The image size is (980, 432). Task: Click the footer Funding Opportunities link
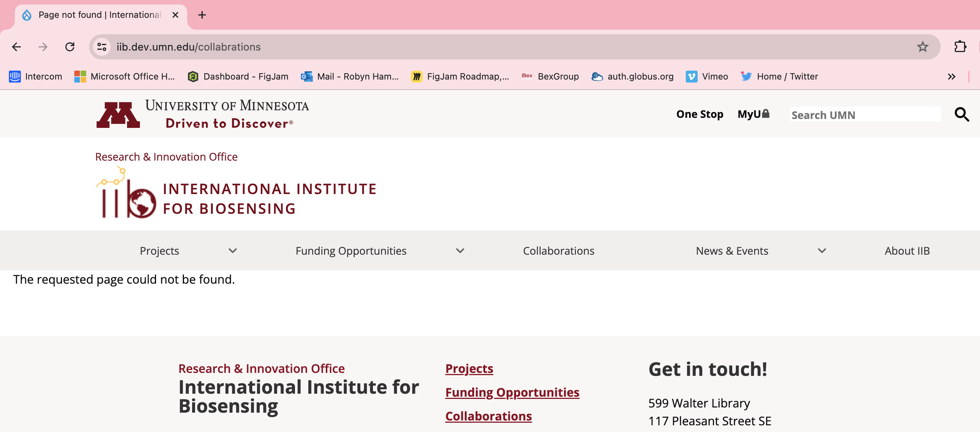[x=512, y=392]
